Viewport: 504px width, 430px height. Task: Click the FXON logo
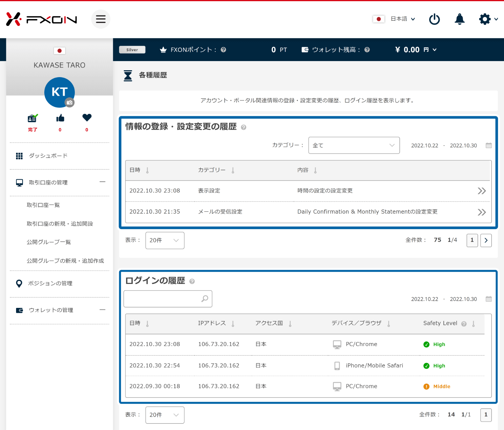pyautogui.click(x=42, y=19)
